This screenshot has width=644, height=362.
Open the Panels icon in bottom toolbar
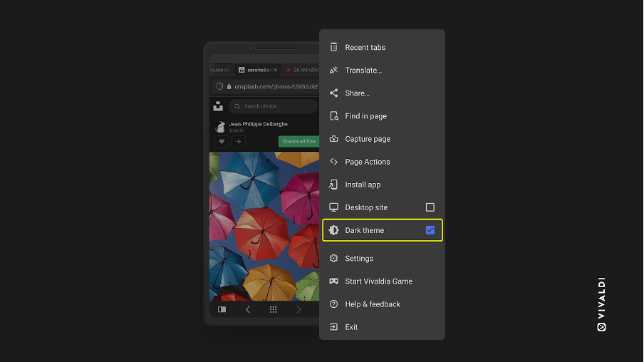point(222,310)
